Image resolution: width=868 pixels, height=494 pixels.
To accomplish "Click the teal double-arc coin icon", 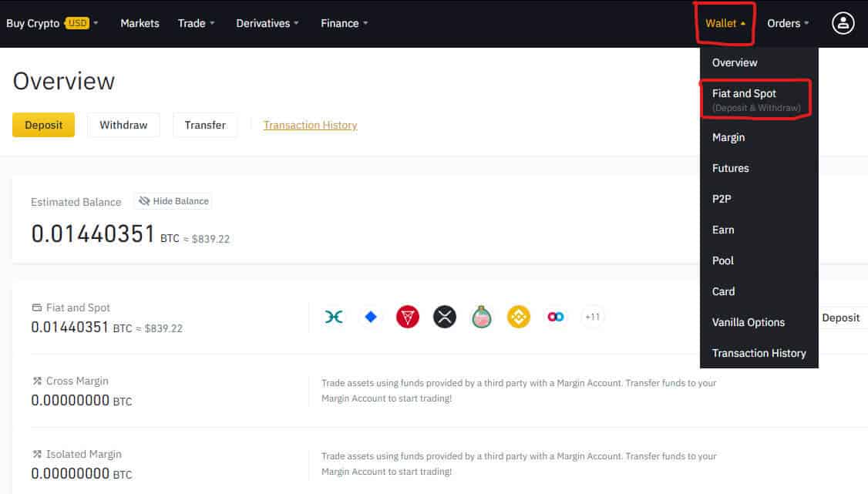I will click(x=334, y=317).
